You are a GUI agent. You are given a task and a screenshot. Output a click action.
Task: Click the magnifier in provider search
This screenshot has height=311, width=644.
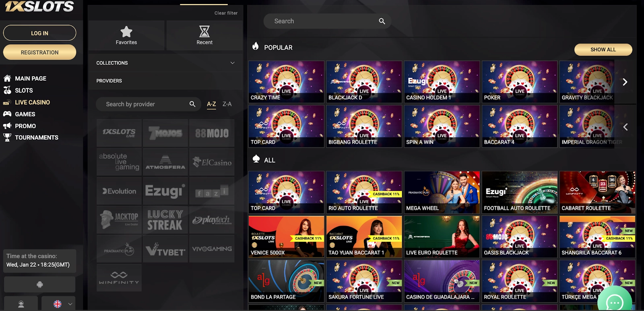click(x=192, y=104)
